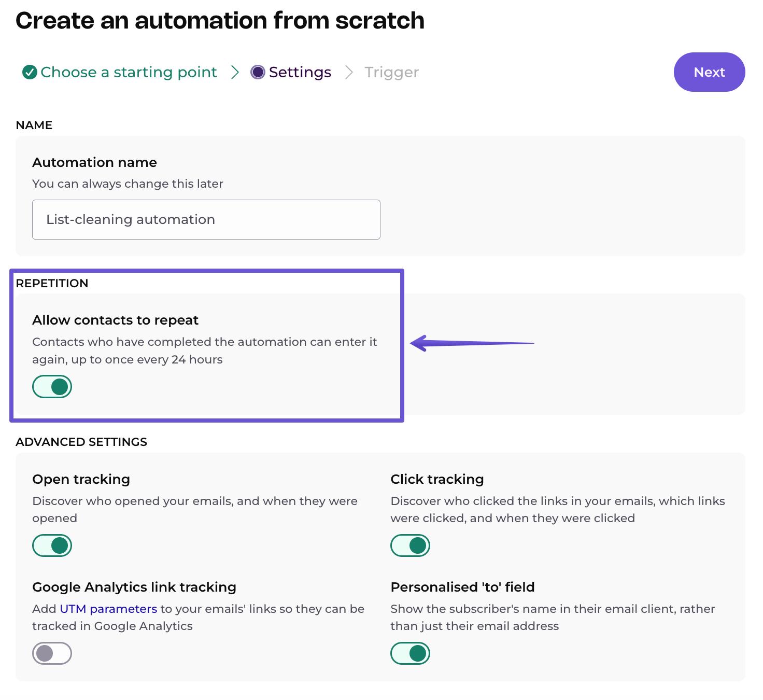Click the Next button

point(709,72)
